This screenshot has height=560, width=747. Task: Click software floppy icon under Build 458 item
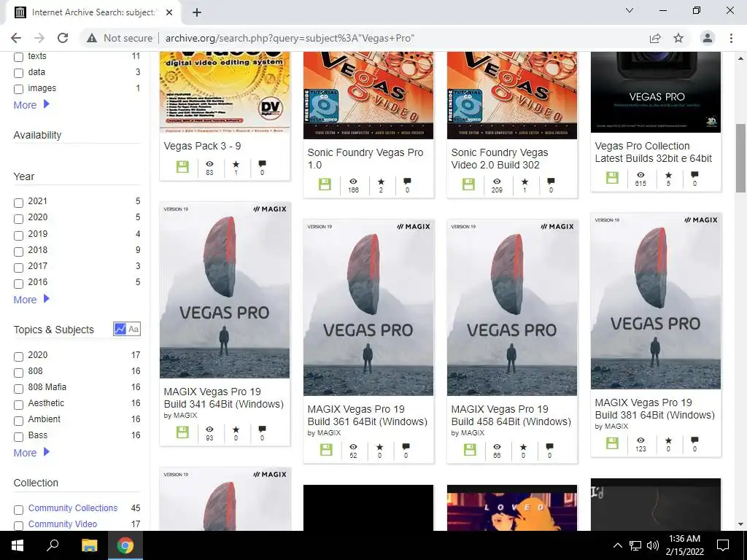(470, 449)
